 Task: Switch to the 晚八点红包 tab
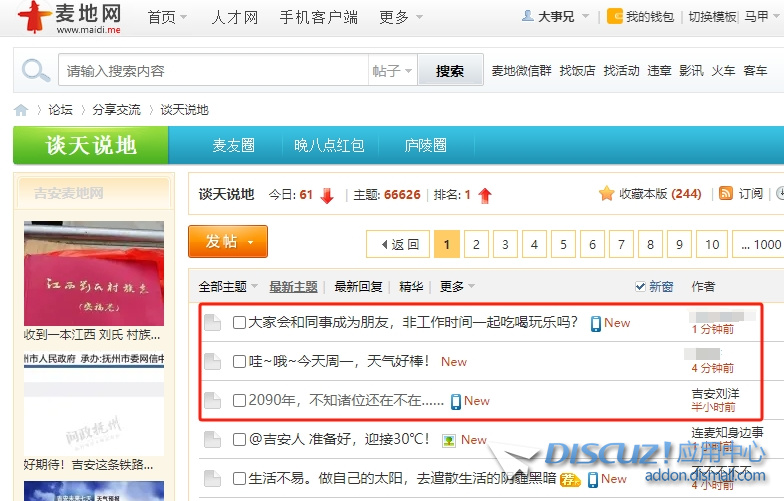click(x=329, y=146)
